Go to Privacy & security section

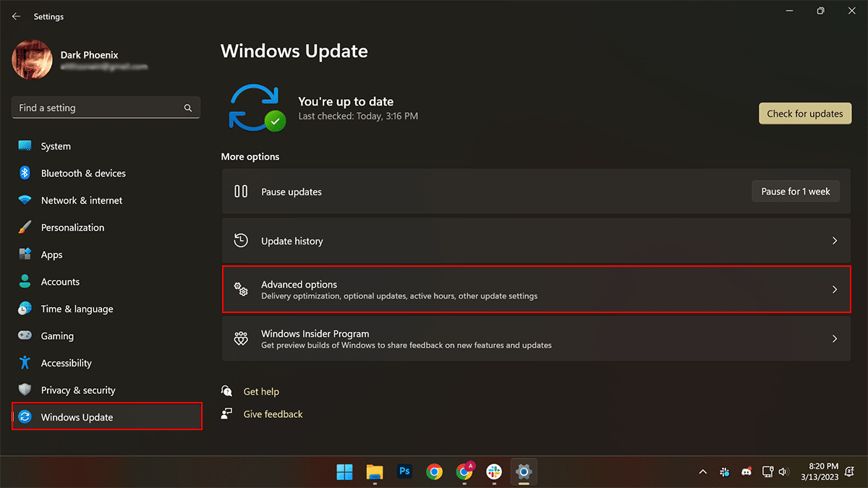click(x=78, y=390)
